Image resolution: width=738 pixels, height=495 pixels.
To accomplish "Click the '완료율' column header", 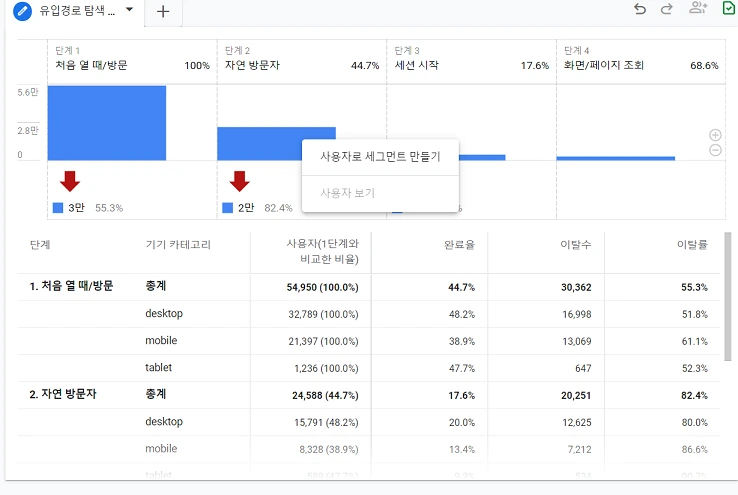I will 459,245.
